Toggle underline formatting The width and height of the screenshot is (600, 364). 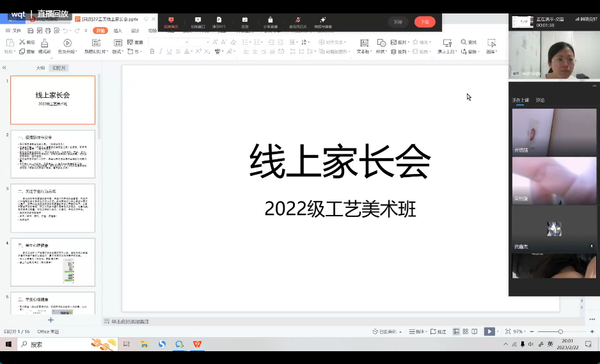(x=169, y=51)
